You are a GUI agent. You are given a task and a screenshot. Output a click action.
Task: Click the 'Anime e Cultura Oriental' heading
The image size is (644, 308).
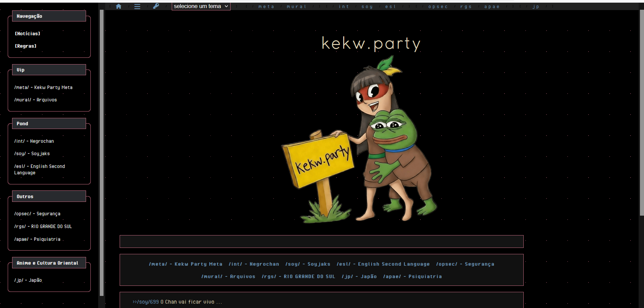point(49,263)
